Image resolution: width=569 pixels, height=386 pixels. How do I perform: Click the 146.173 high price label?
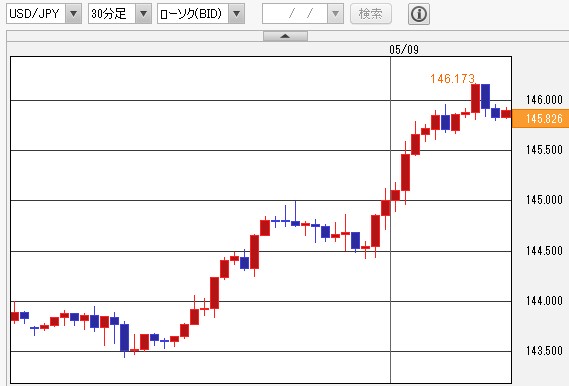452,78
